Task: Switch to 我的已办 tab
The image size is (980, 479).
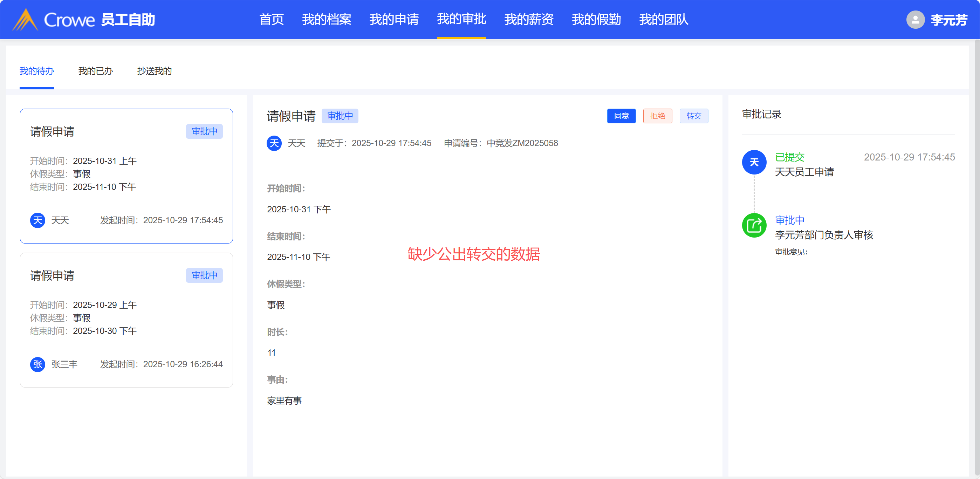Action: 96,71
